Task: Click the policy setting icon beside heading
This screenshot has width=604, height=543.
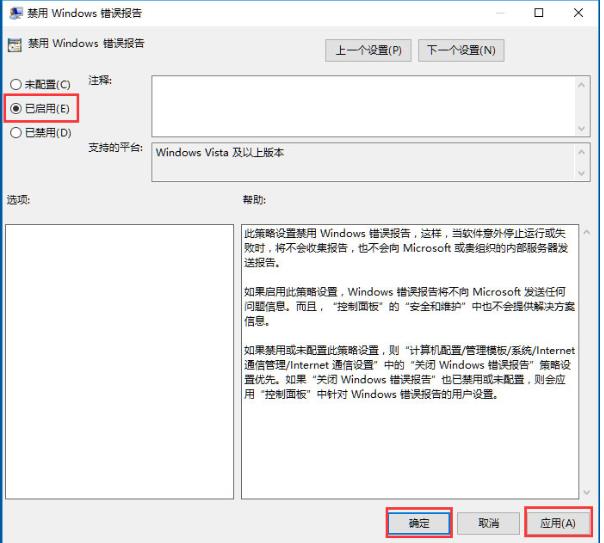Action: point(15,45)
